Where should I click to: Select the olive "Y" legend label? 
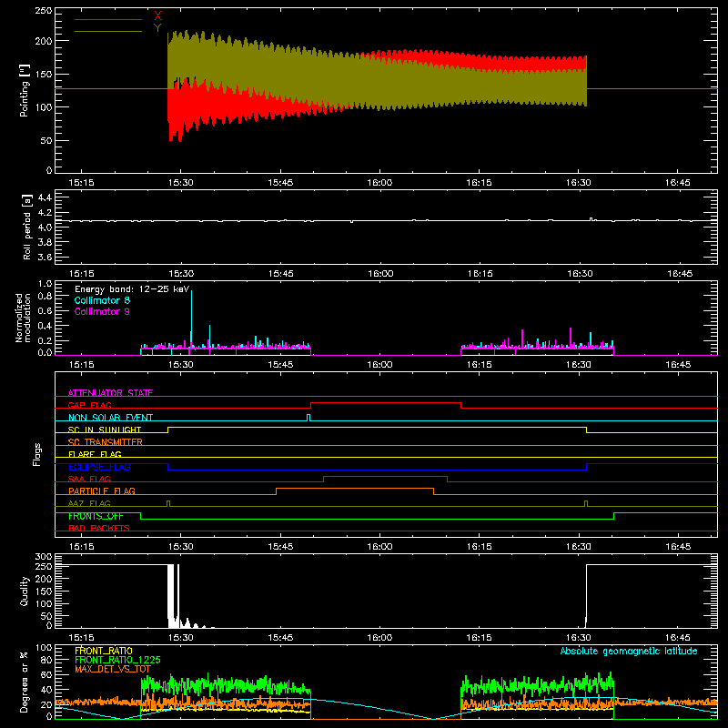157,28
